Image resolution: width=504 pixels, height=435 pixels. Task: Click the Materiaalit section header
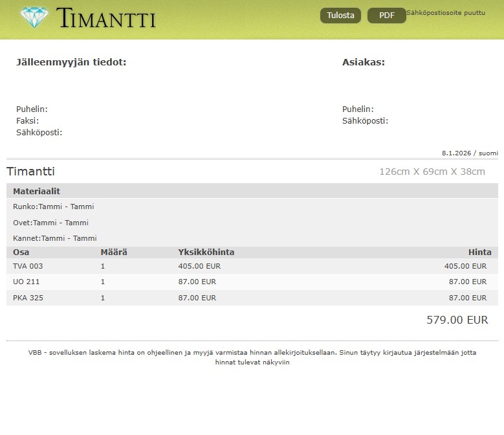coord(37,191)
